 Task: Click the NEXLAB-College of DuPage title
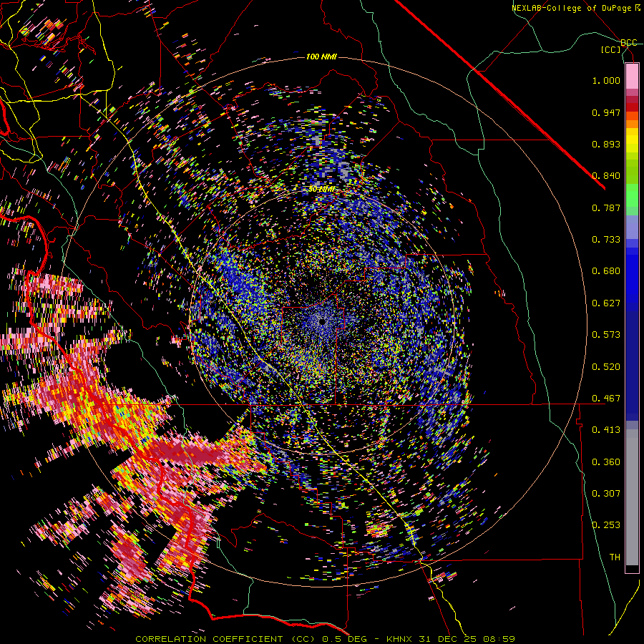click(576, 8)
